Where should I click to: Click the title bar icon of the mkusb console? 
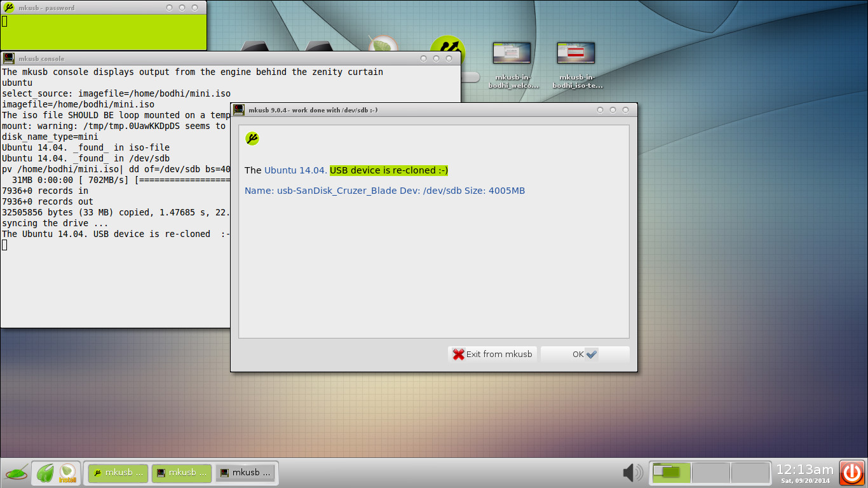pos(9,58)
